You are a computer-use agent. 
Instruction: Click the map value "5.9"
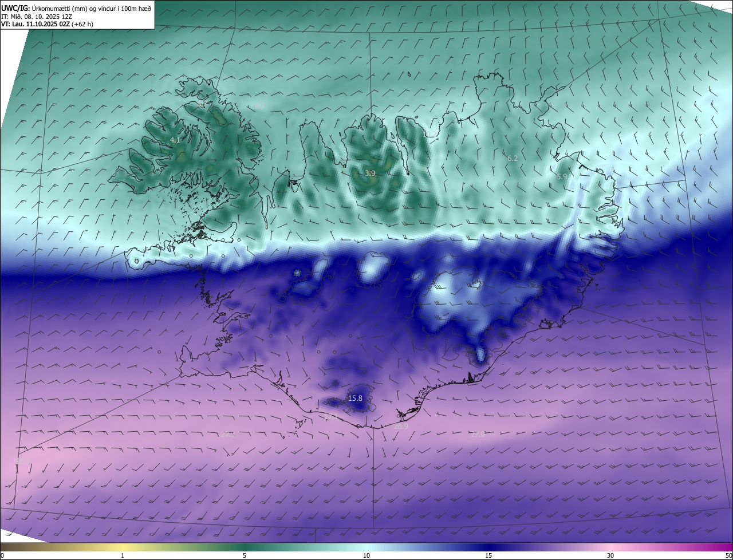point(562,177)
